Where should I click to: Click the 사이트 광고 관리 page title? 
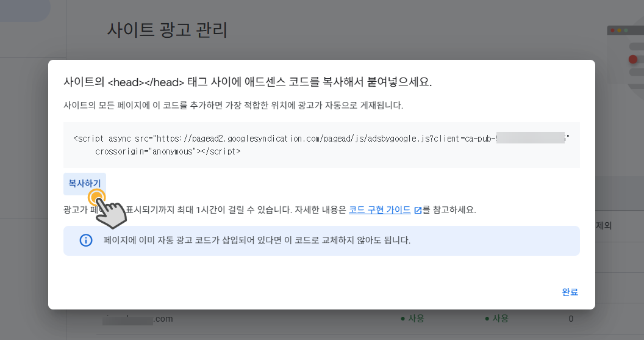pyautogui.click(x=167, y=30)
